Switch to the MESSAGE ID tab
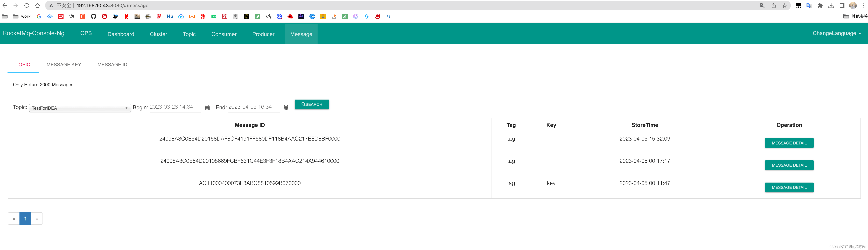868x250 pixels. coord(112,65)
